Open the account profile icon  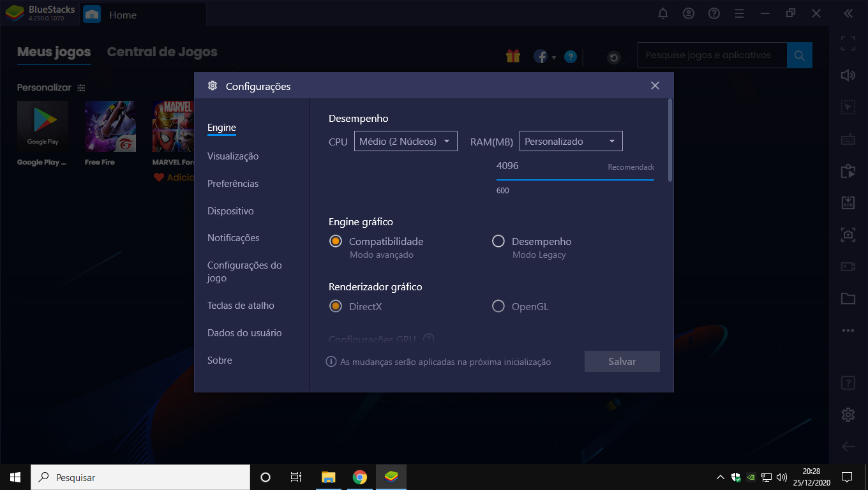(x=689, y=13)
